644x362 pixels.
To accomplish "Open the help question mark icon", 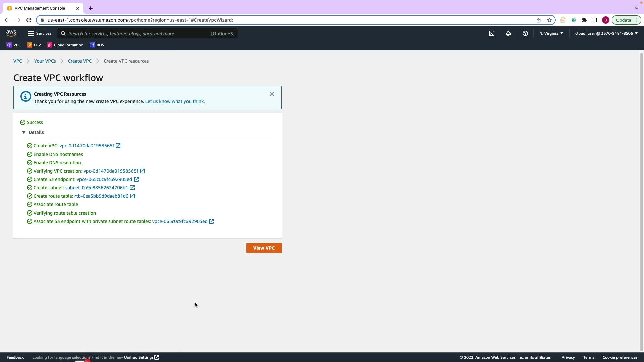I will point(525,33).
